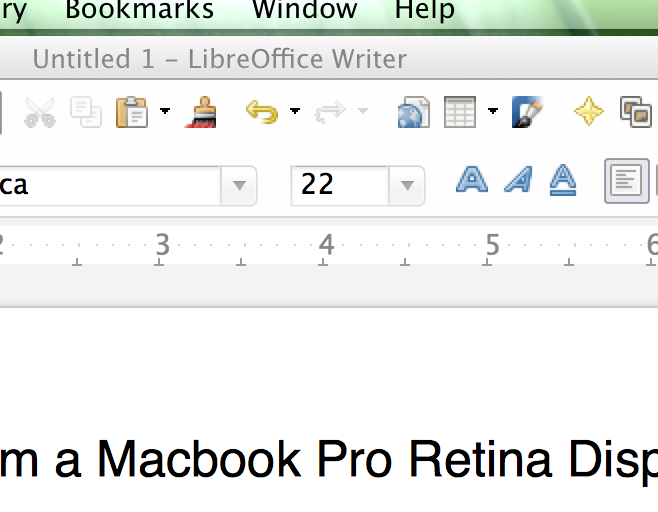Click the word Macbook in the document
The height and width of the screenshot is (512, 658).
pyautogui.click(x=199, y=459)
